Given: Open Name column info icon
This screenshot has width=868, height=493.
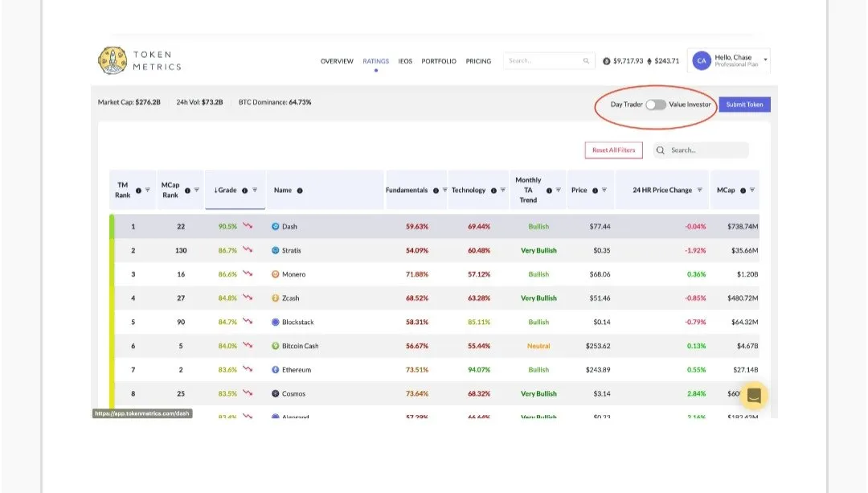Looking at the screenshot, I should (x=300, y=191).
